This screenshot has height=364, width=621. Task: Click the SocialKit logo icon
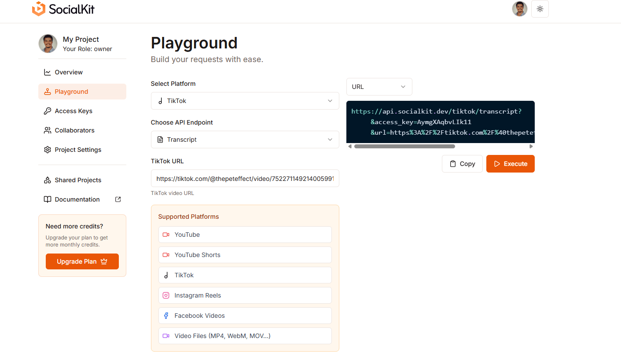pos(39,9)
